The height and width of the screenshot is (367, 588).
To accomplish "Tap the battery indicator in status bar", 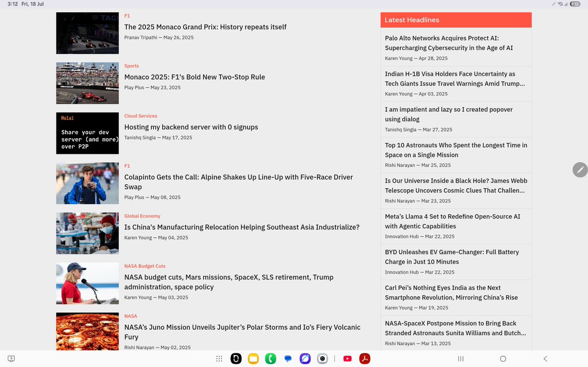I will click(x=574, y=4).
